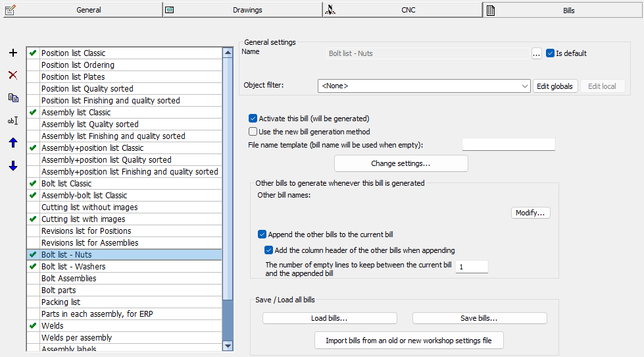This screenshot has height=357, width=644.
Task: Add a new bill with the plus icon
Action: [x=13, y=53]
